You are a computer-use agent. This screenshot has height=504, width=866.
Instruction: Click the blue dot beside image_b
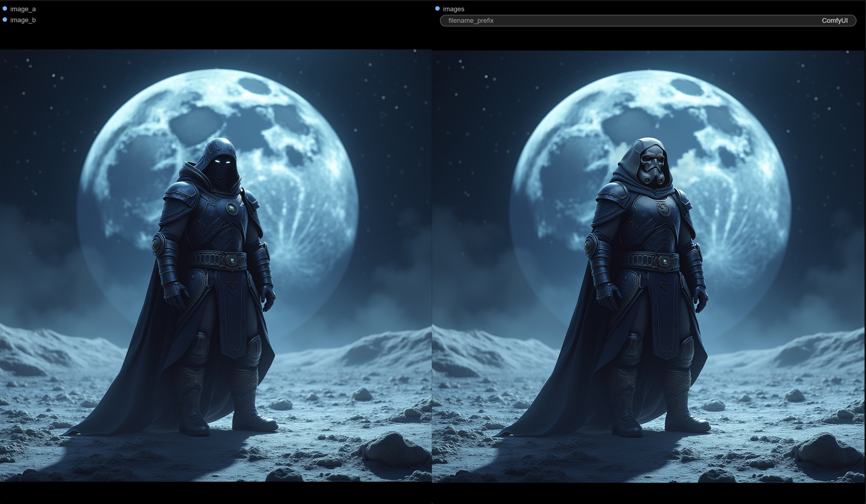coord(5,20)
